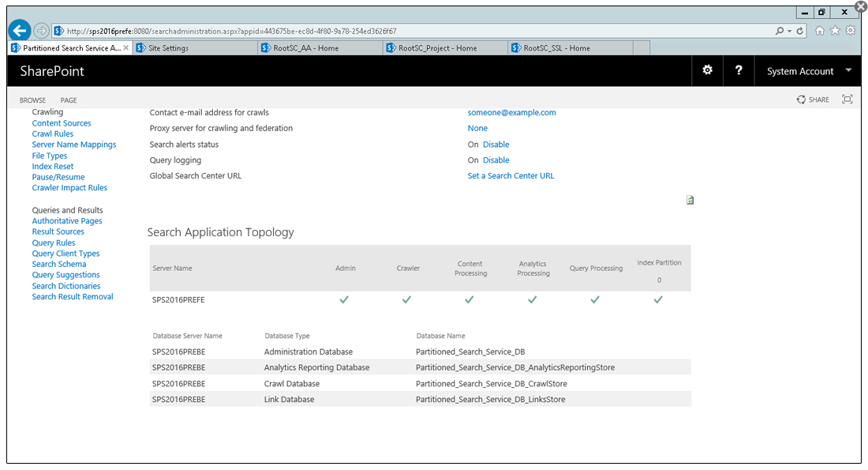
Task: Open File Types link
Action: (x=49, y=156)
